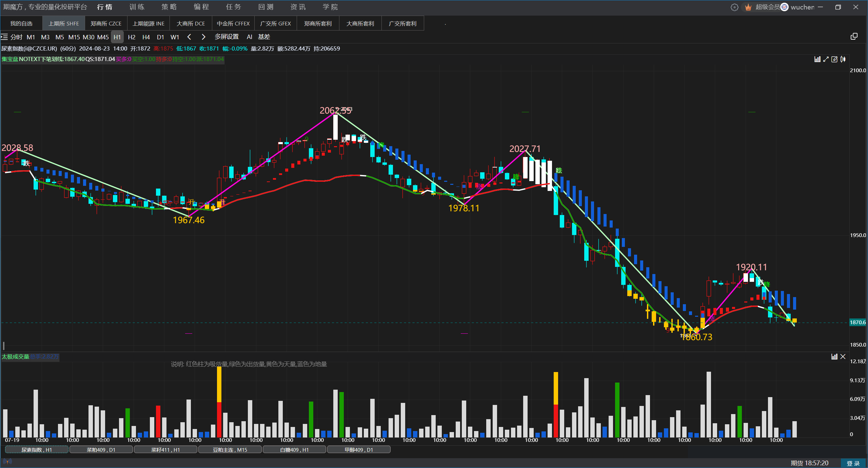Open the 编程 programming menu
The height and width of the screenshot is (468, 868).
(x=201, y=7)
